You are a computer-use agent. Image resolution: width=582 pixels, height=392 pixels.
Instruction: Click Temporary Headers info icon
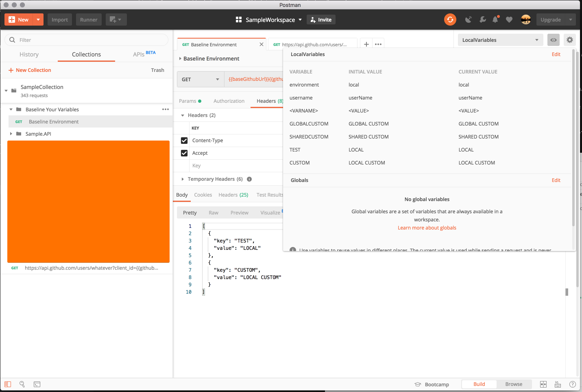click(x=249, y=179)
